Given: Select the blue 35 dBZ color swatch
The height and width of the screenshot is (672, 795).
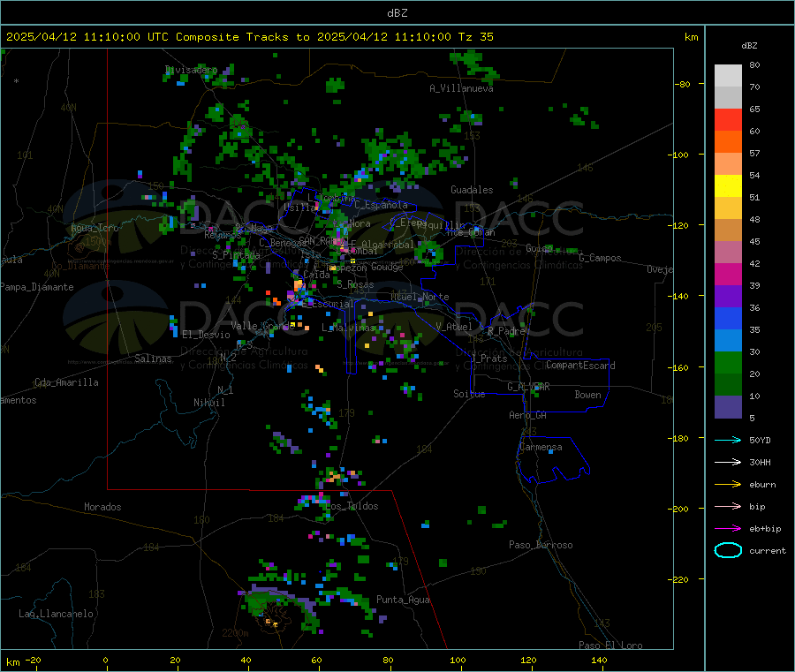Looking at the screenshot, I should pos(728,318).
